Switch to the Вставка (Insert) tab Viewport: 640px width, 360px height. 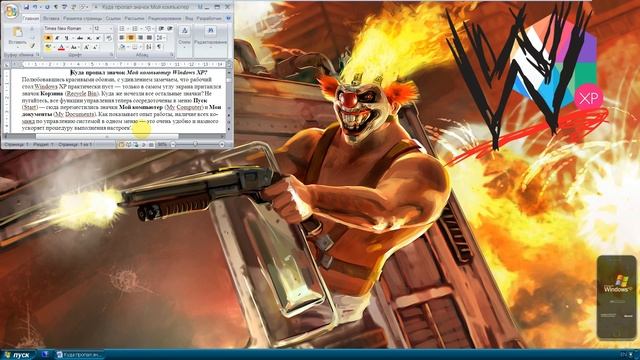[51, 18]
